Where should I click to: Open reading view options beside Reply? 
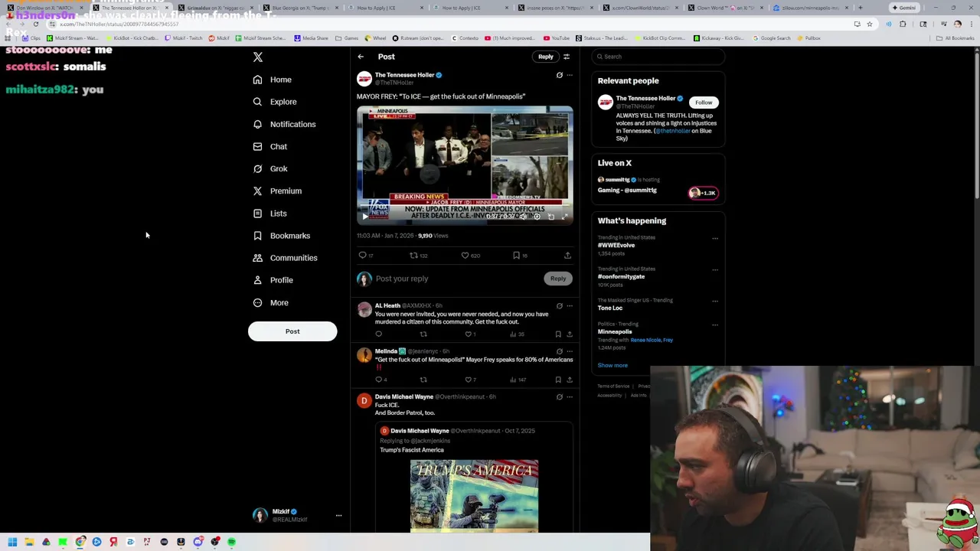click(x=567, y=57)
